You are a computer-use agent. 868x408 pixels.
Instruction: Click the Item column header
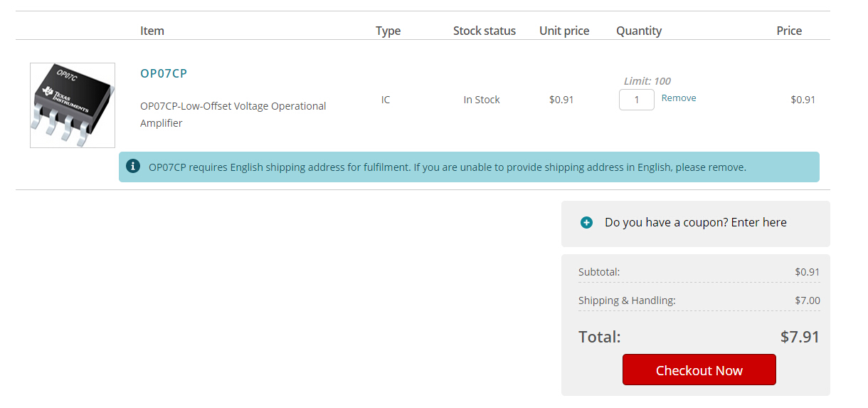coord(152,31)
